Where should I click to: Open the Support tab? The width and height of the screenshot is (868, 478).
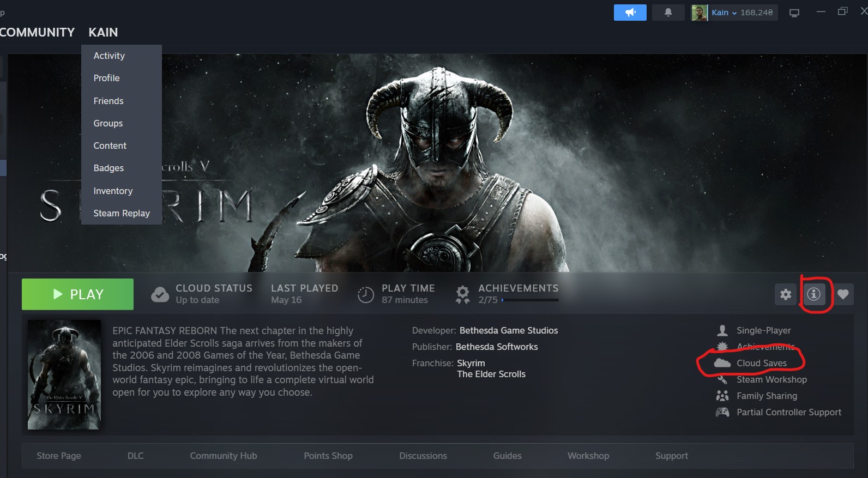click(x=672, y=456)
